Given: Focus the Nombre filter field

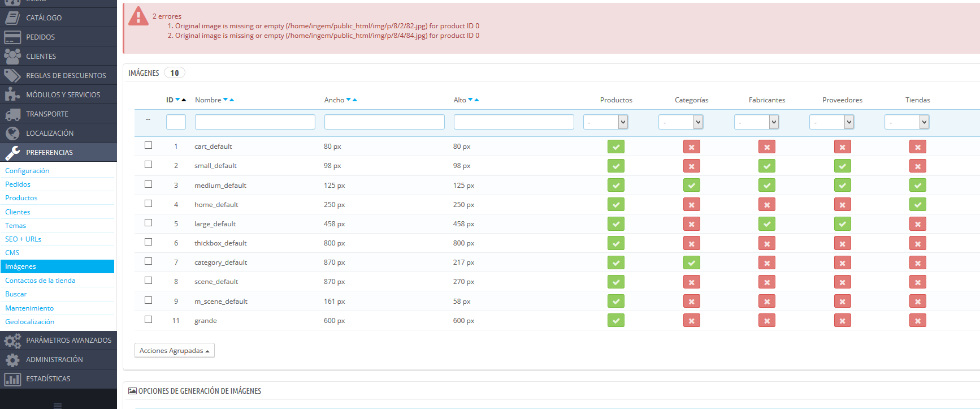Looking at the screenshot, I should [x=255, y=122].
